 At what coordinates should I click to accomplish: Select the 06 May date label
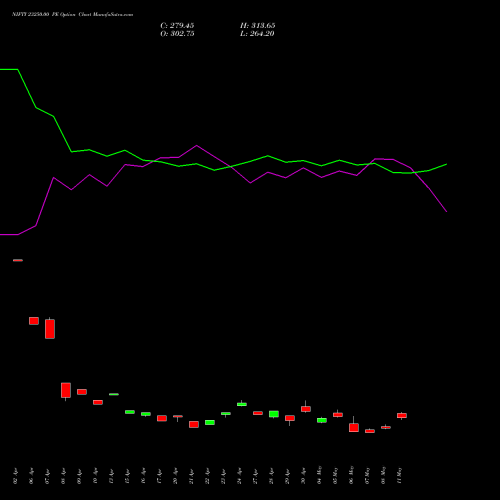tap(351, 475)
